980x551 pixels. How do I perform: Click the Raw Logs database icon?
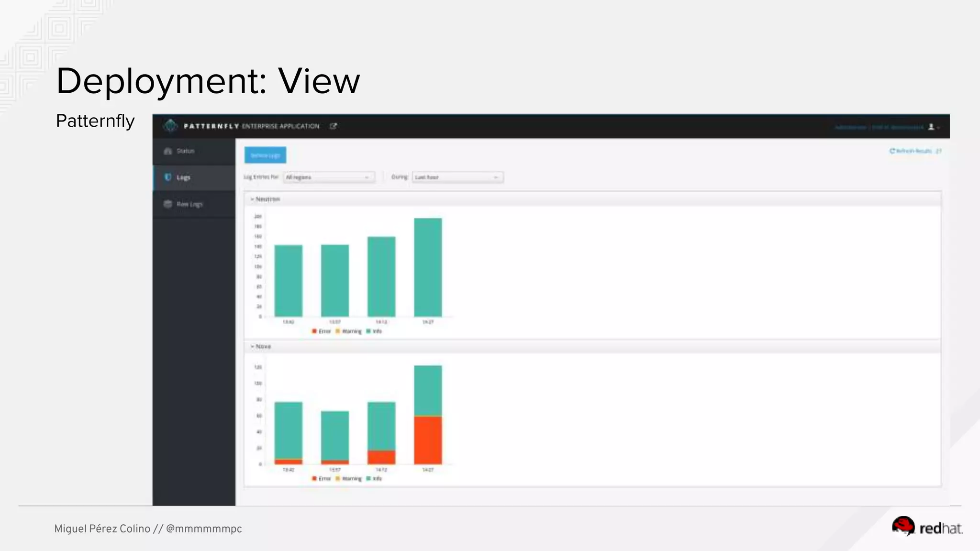[168, 204]
